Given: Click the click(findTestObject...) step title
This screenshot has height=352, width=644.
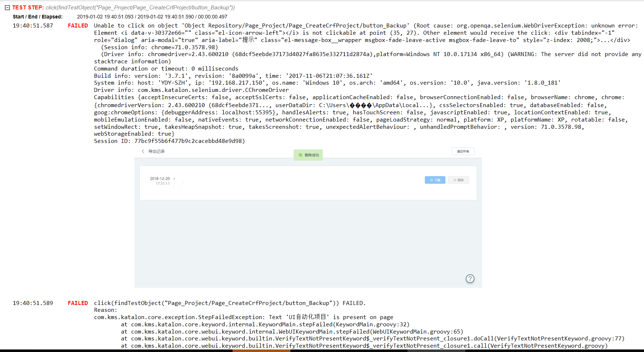Looking at the screenshot, I should click(140, 8).
